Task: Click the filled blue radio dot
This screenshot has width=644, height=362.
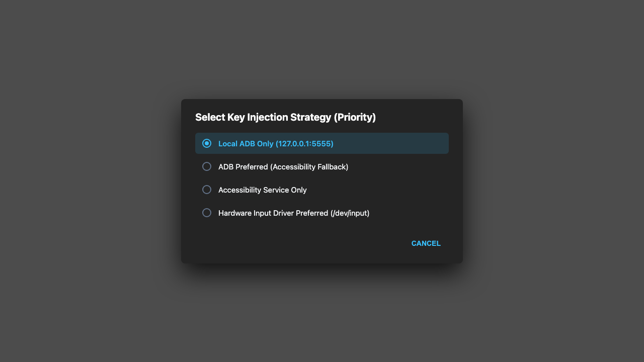Action: point(207,143)
